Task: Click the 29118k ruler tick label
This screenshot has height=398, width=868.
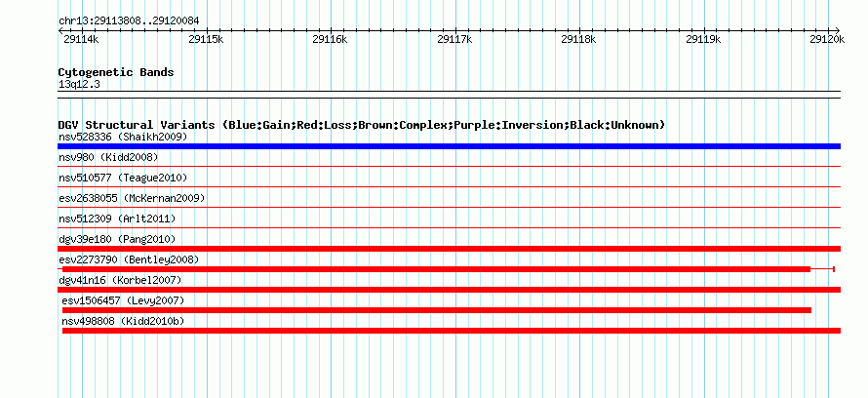Action: pyautogui.click(x=578, y=39)
